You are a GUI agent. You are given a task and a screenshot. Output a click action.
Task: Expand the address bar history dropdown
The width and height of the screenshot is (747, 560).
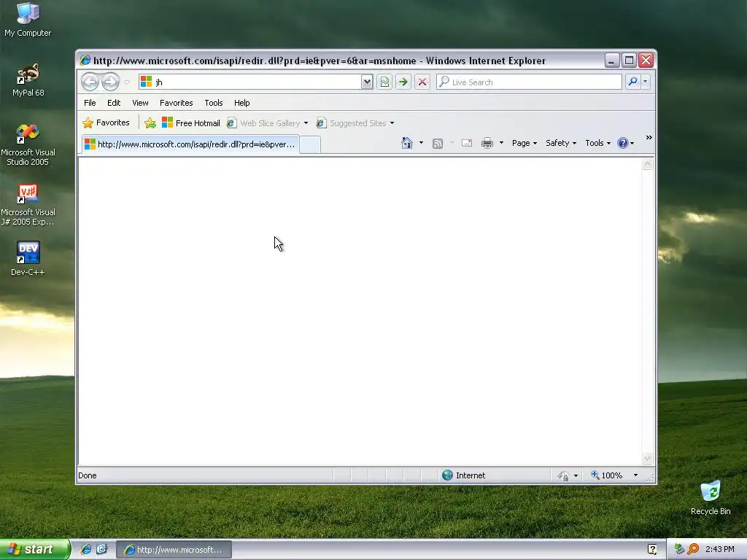tap(367, 82)
